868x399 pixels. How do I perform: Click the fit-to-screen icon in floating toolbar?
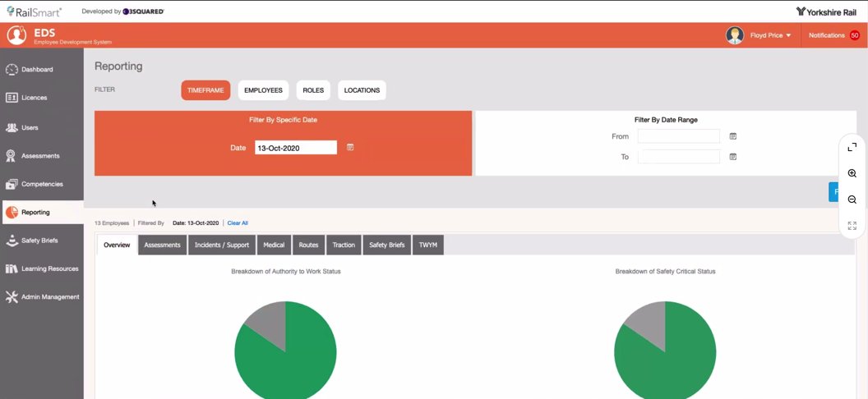click(x=852, y=226)
